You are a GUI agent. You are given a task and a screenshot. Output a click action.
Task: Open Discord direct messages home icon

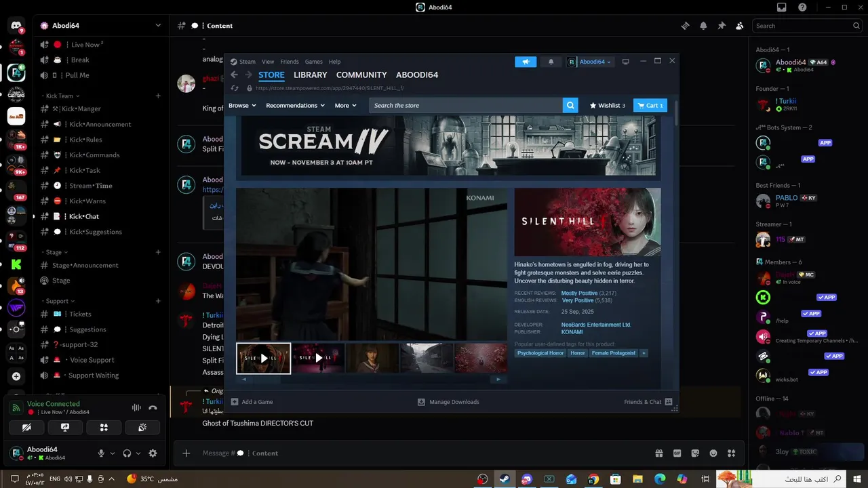(16, 26)
